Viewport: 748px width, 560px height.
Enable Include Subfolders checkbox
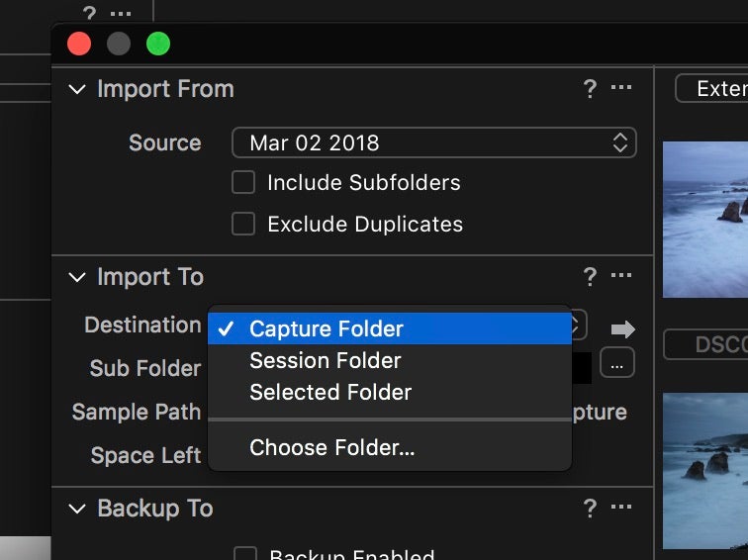(x=243, y=182)
